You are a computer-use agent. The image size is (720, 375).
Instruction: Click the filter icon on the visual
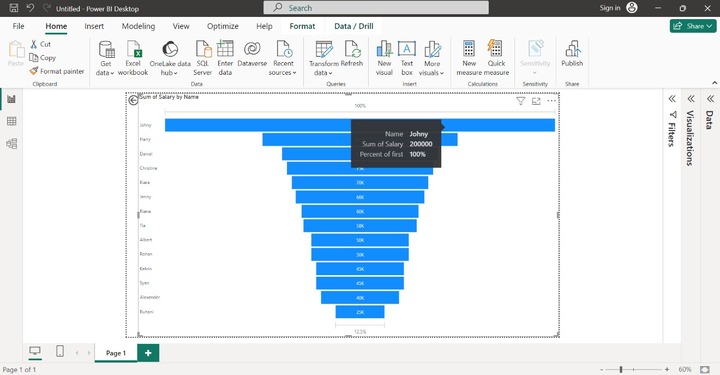click(521, 101)
